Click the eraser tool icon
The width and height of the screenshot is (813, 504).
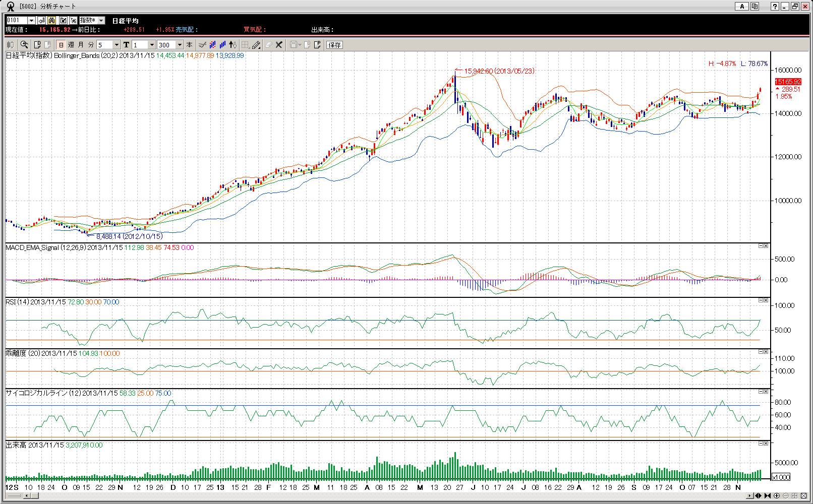268,45
